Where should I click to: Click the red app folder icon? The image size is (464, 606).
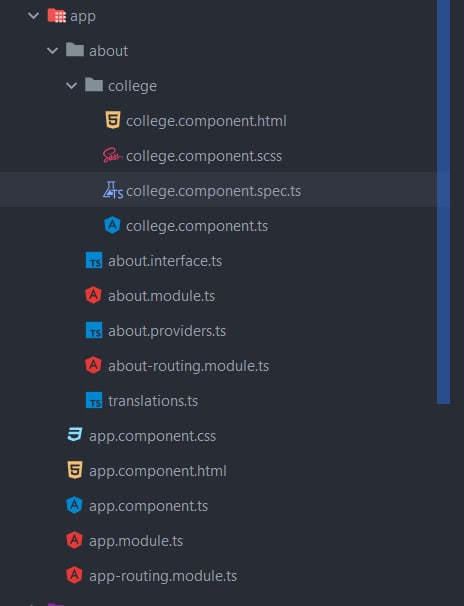pyautogui.click(x=56, y=16)
